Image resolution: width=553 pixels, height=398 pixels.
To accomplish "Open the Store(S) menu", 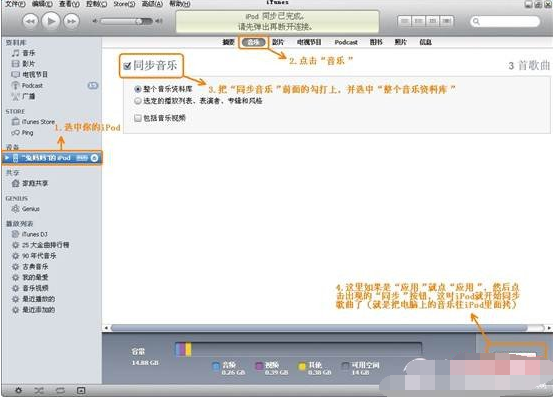I will click(x=124, y=4).
